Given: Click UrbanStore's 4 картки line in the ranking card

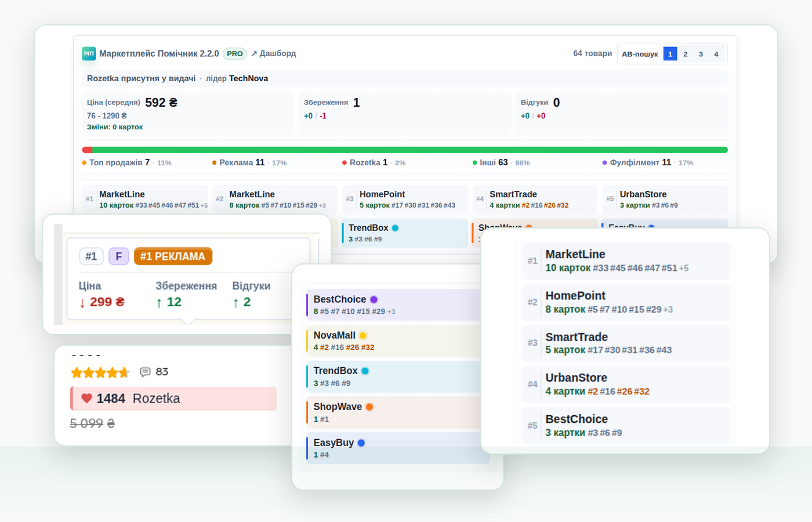Looking at the screenshot, I should [x=597, y=391].
